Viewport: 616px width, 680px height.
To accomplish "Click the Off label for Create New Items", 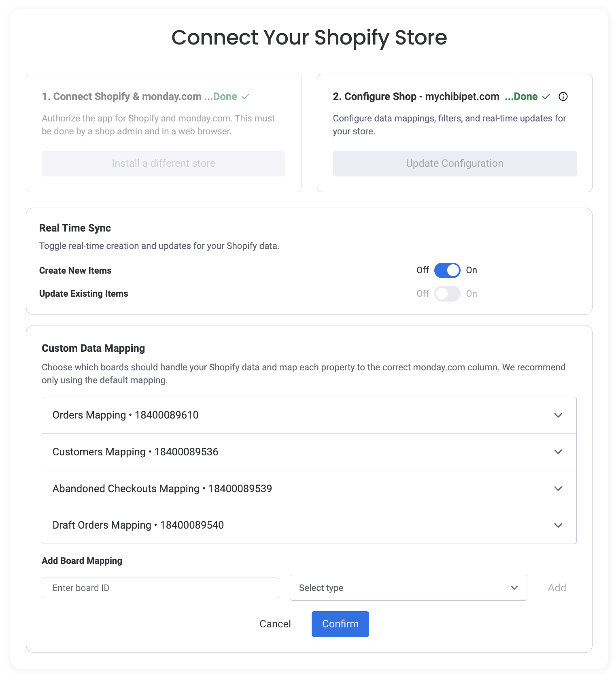I will [x=423, y=270].
